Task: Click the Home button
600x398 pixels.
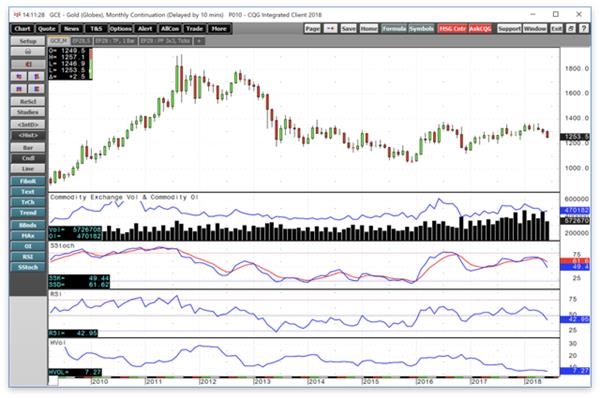Action: [x=369, y=29]
